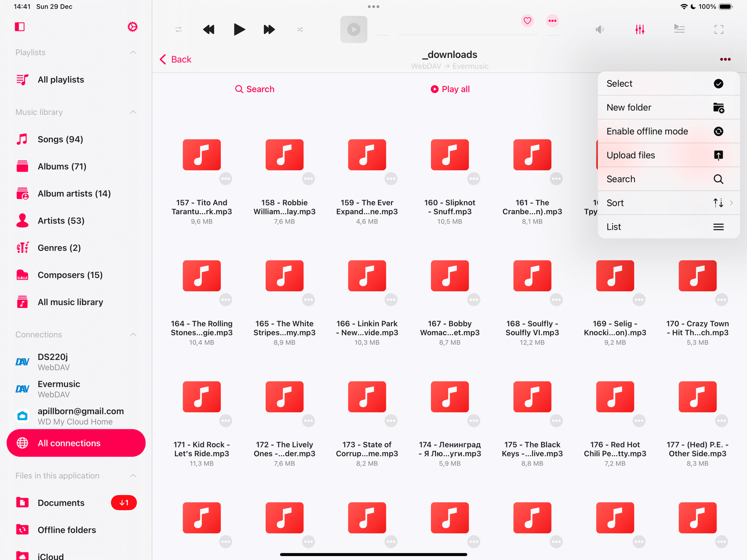This screenshot has width=747, height=560.
Task: Favorite the track with heart button
Action: [x=527, y=21]
